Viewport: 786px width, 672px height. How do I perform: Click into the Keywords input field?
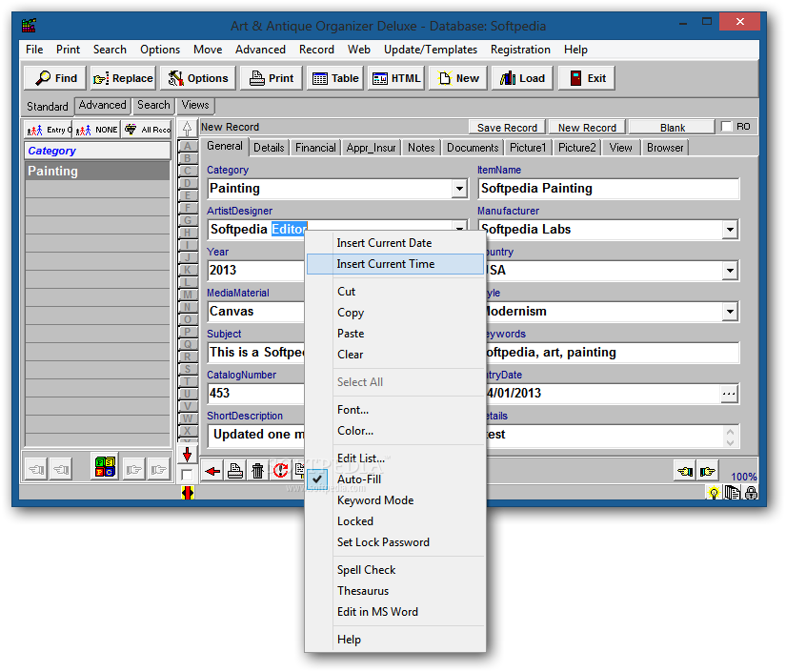(611, 353)
